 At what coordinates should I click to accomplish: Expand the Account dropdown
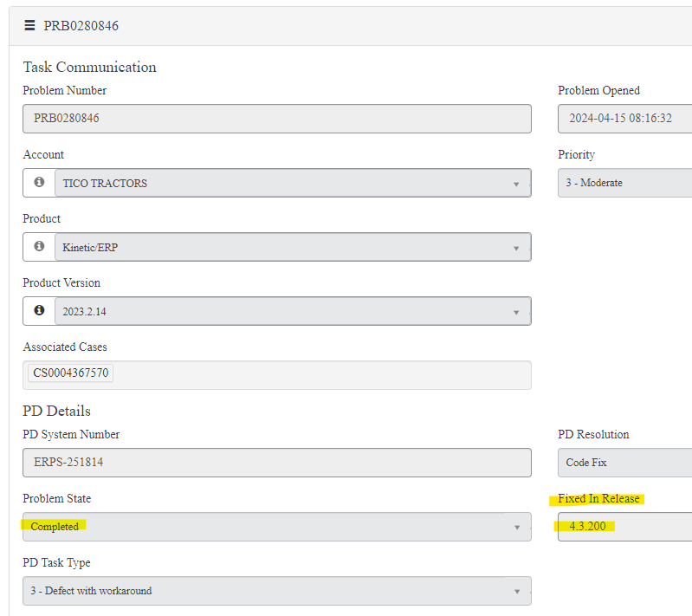516,184
